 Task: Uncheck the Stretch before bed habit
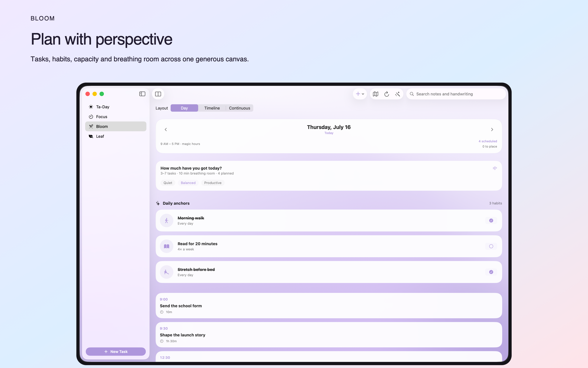491,272
